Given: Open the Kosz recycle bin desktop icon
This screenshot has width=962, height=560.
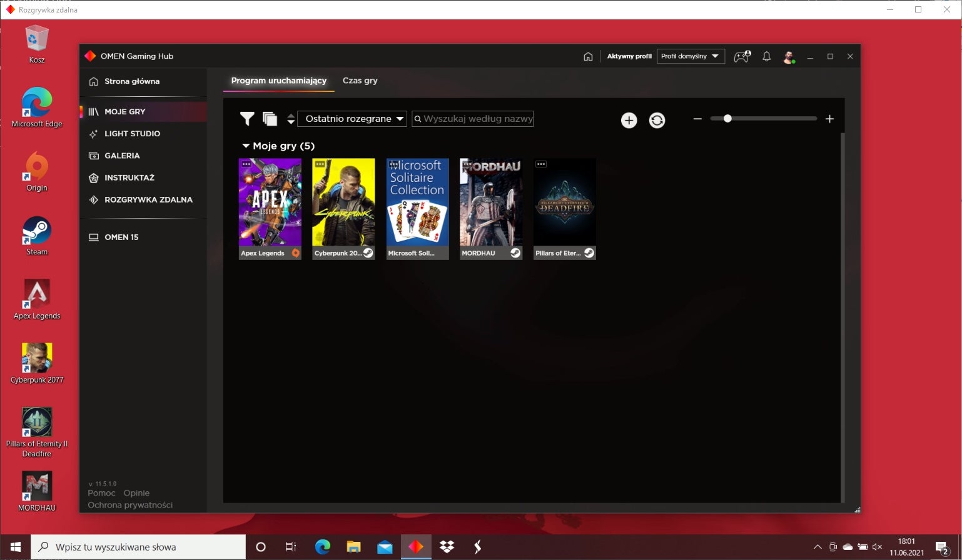Looking at the screenshot, I should (x=37, y=44).
